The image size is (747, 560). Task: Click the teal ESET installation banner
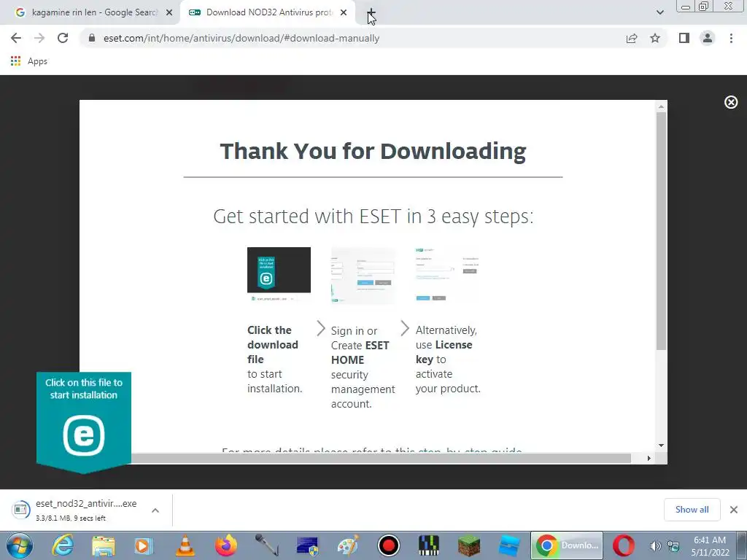tap(84, 422)
